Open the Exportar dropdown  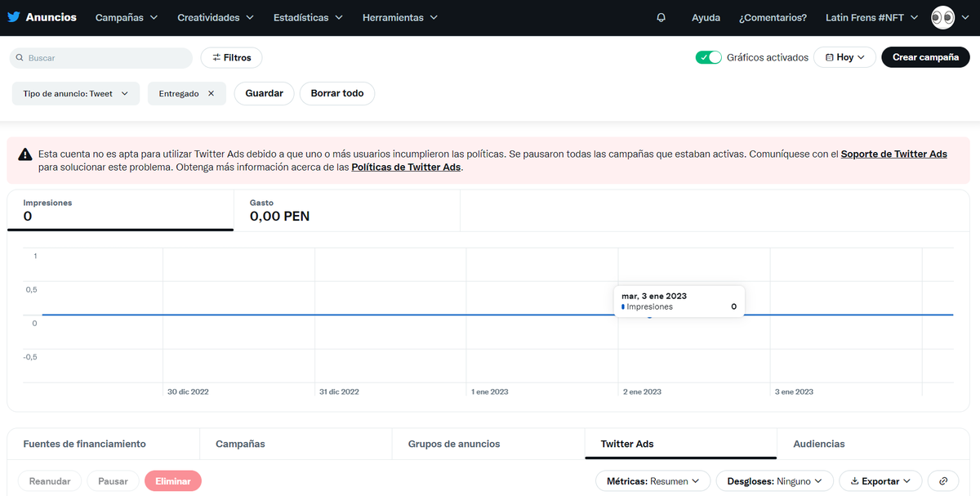[880, 481]
